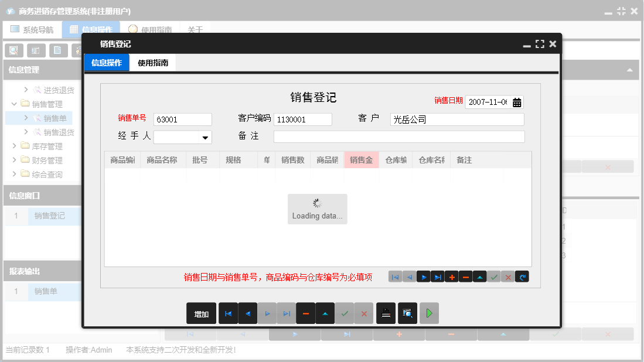644x362 pixels.
Task: Click the last record navigation icon
Action: pos(437,276)
